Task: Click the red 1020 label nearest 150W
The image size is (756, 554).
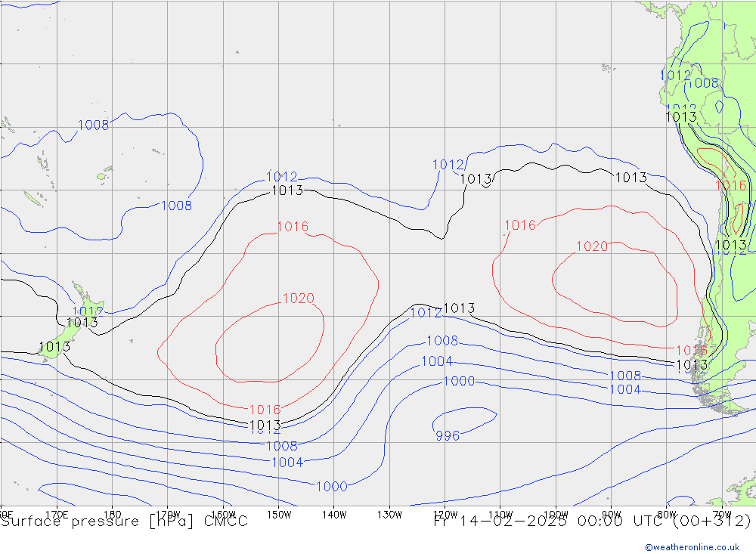Action: coord(299,299)
